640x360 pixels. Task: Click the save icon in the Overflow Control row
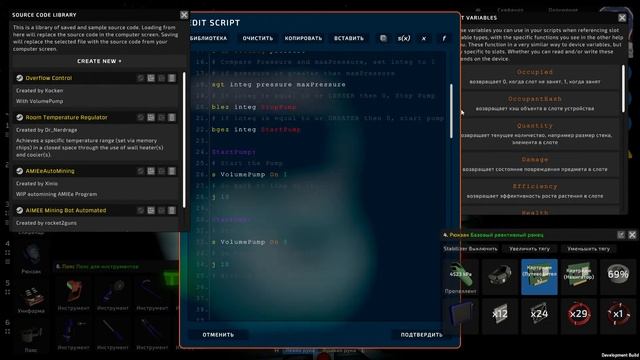click(151, 78)
